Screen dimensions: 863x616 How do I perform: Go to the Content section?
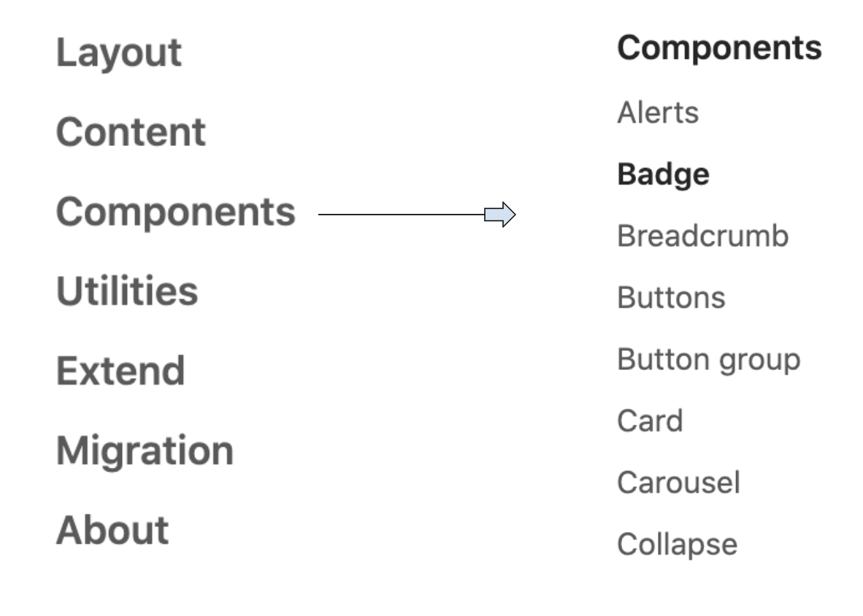tap(131, 132)
